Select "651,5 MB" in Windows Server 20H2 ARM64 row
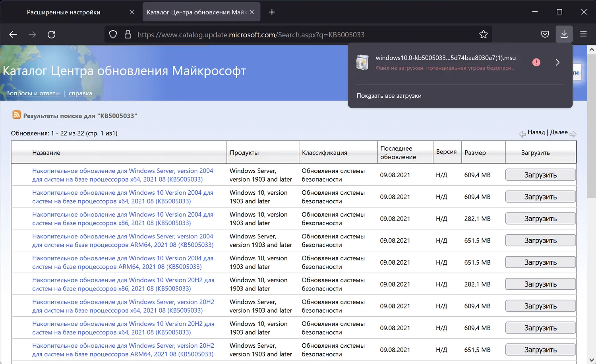 [x=478, y=350]
